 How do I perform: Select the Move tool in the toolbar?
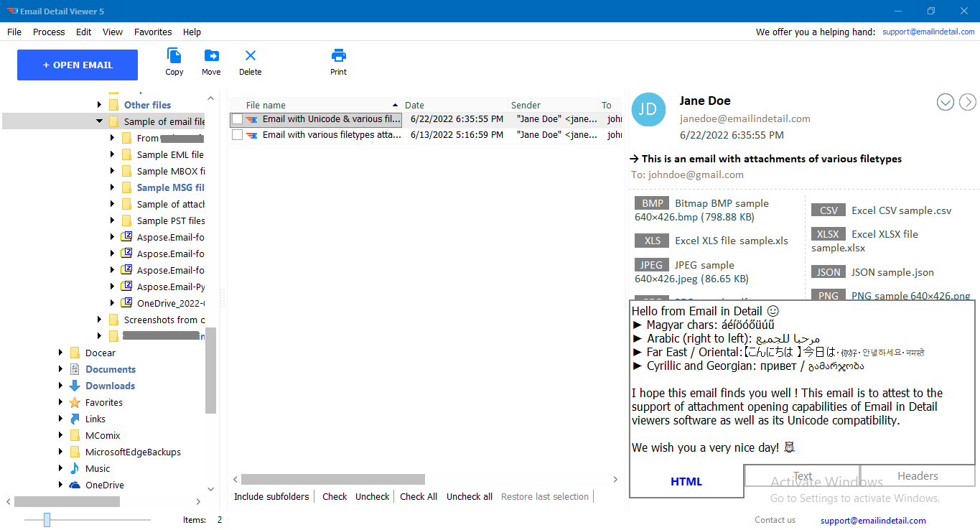[211, 62]
